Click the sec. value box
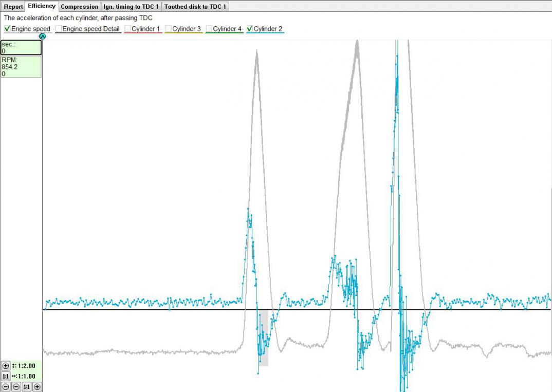The height and width of the screenshot is (392, 552). pos(21,48)
